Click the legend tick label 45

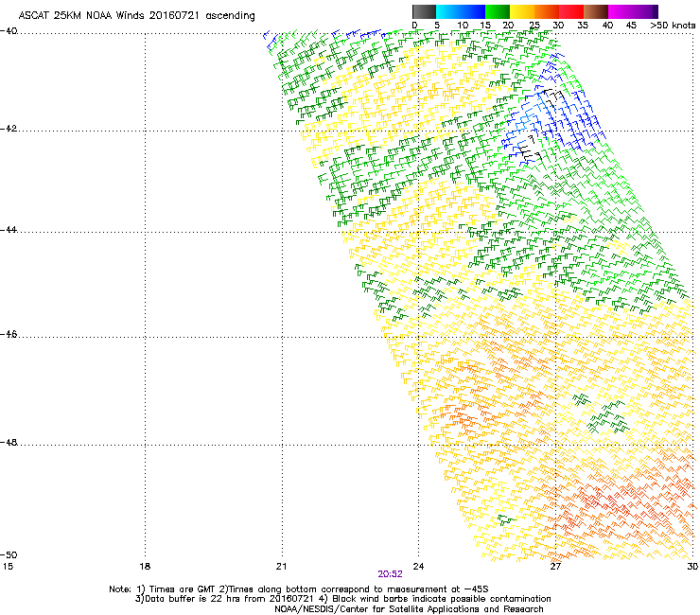[x=631, y=26]
